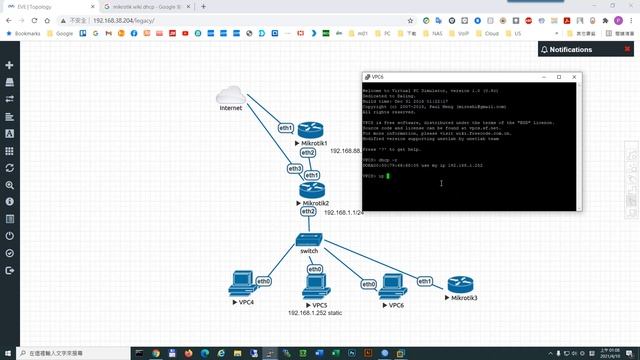Close the Notifications panel with red X
The image size is (640, 360).
tap(627, 49)
